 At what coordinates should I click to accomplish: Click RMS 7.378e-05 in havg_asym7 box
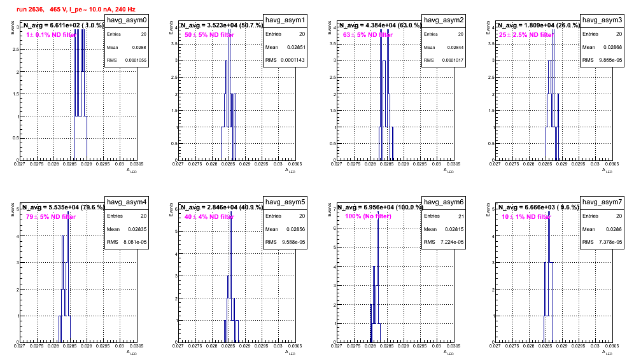(x=602, y=242)
